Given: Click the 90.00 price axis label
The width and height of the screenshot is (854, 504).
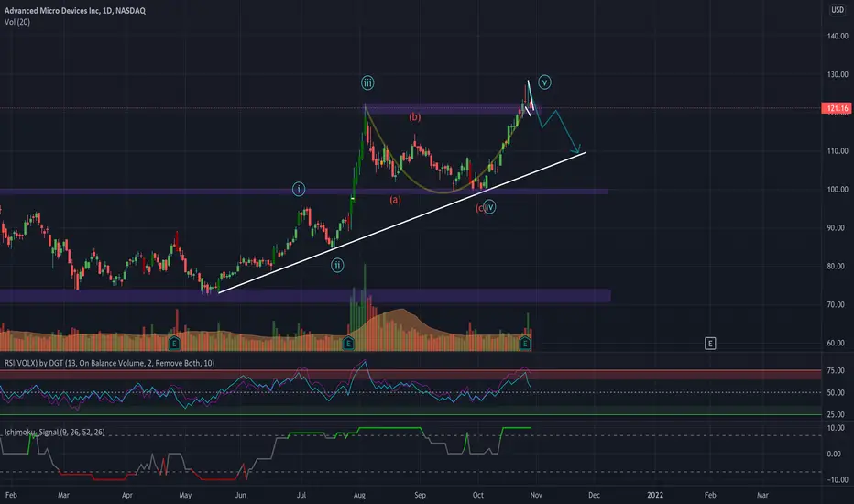Looking at the screenshot, I should 836,228.
